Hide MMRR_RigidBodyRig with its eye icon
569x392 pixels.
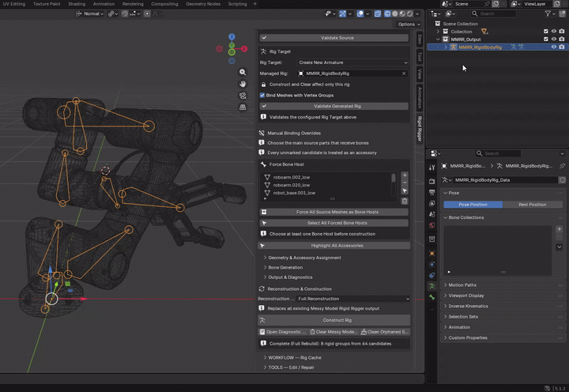point(554,47)
